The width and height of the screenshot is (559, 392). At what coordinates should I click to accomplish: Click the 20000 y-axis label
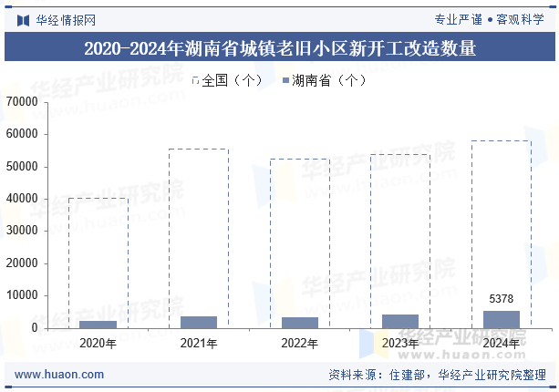coord(22,263)
